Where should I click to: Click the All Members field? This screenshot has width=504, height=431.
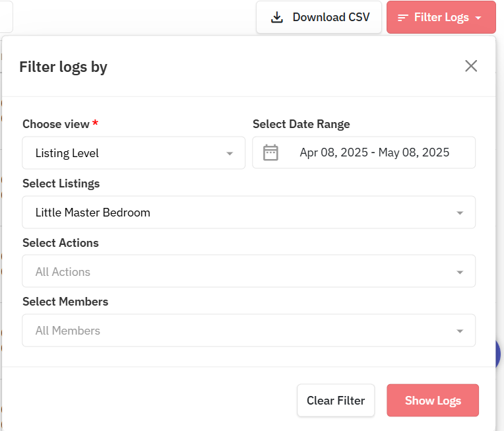coord(249,330)
